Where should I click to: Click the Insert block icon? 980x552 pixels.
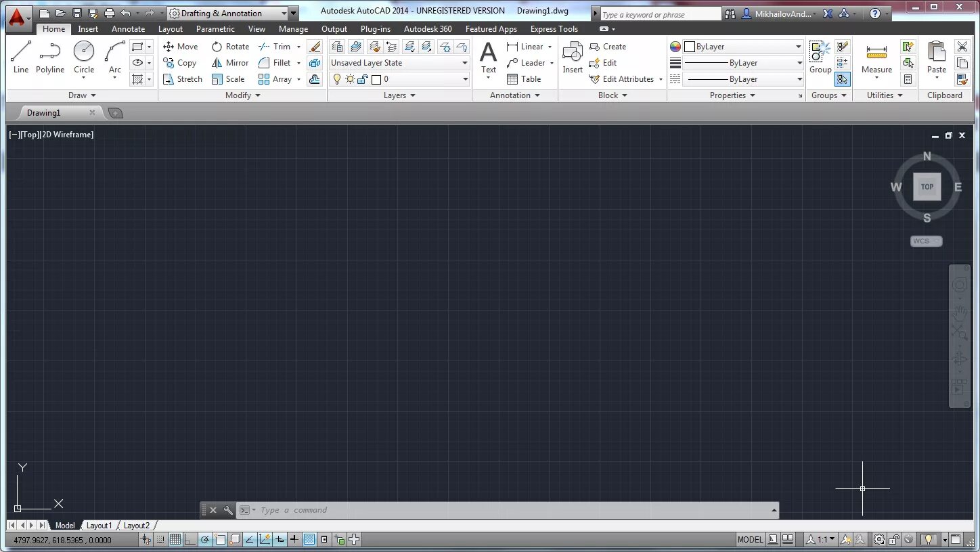(573, 57)
